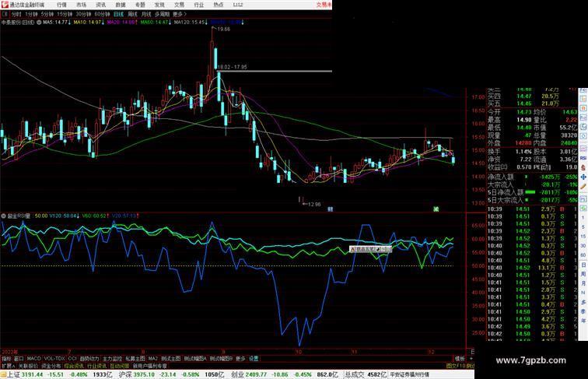Select 30分钟 period
The width and height of the screenshot is (588, 379).
click(x=83, y=14)
